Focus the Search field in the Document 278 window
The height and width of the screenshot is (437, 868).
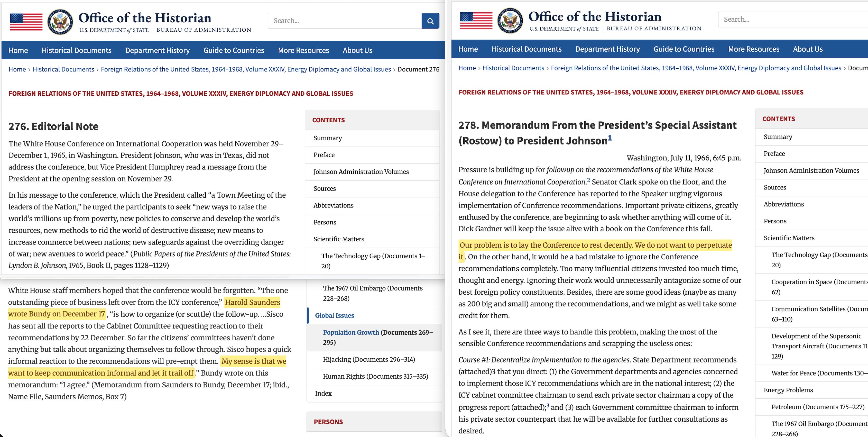coord(793,20)
